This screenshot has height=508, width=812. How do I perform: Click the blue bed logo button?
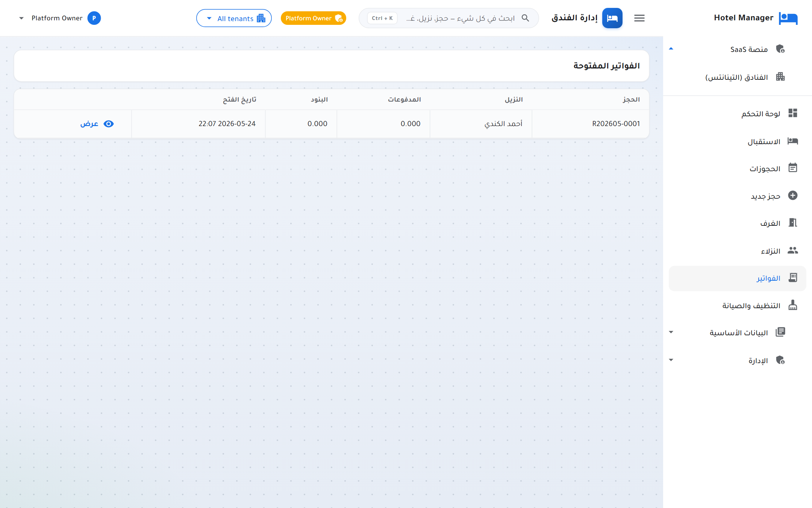[612, 18]
